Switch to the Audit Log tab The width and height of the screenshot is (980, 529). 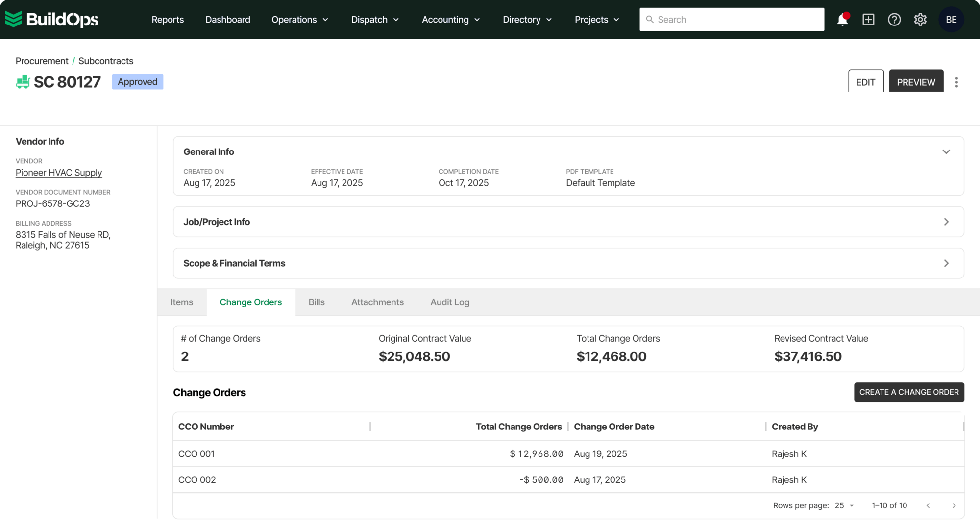tap(450, 302)
